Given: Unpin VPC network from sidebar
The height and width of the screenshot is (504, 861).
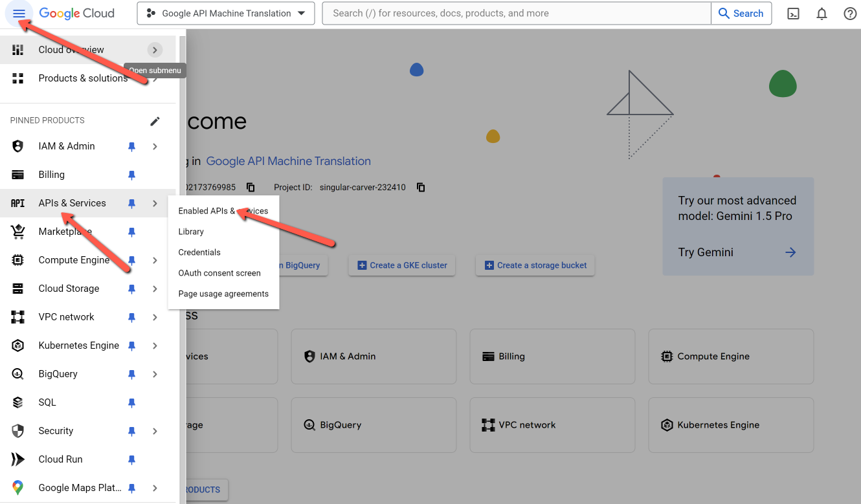Looking at the screenshot, I should [x=131, y=318].
